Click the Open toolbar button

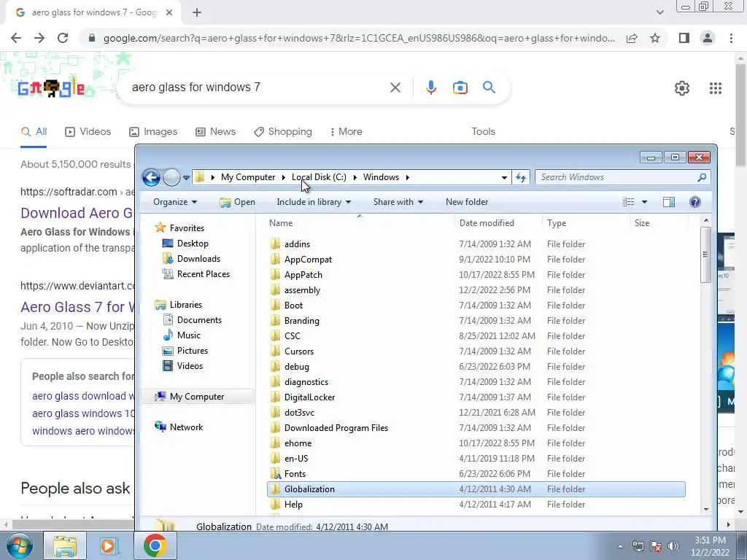(x=237, y=202)
